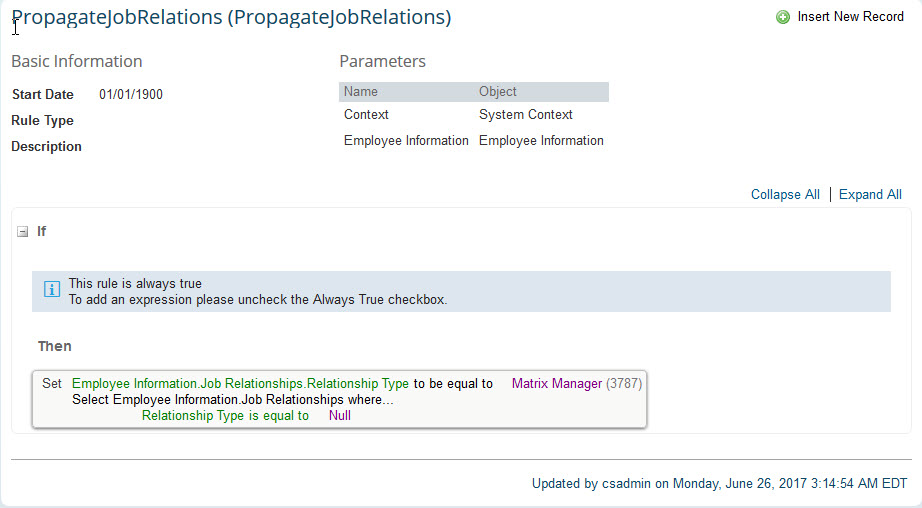922x508 pixels.
Task: Open the Employee Information.Job Relationships.Relationship Type expression
Action: (240, 383)
